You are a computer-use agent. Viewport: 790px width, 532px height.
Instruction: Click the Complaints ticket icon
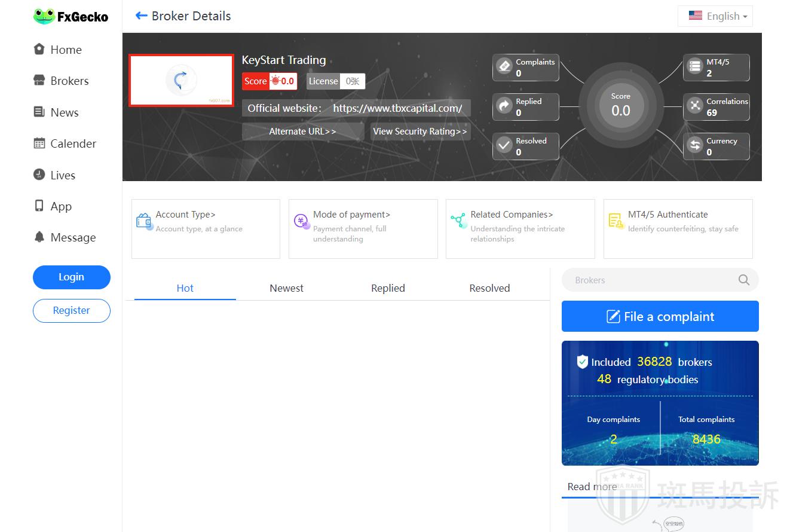(504, 66)
